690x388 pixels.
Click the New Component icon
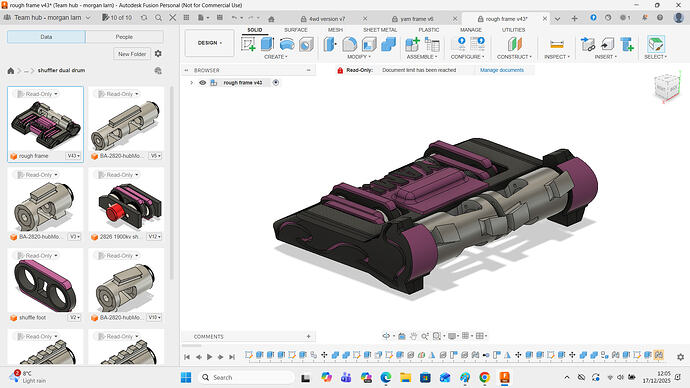[x=412, y=44]
